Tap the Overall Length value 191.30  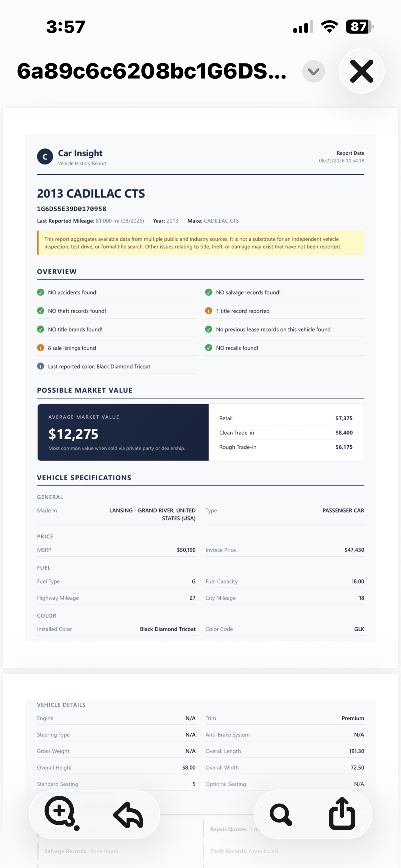coord(357,751)
